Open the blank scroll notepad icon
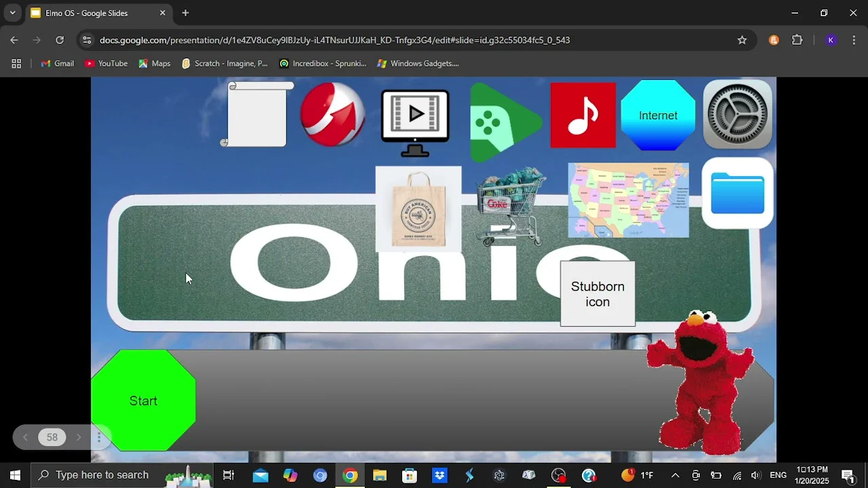The height and width of the screenshot is (488, 868). pyautogui.click(x=258, y=114)
